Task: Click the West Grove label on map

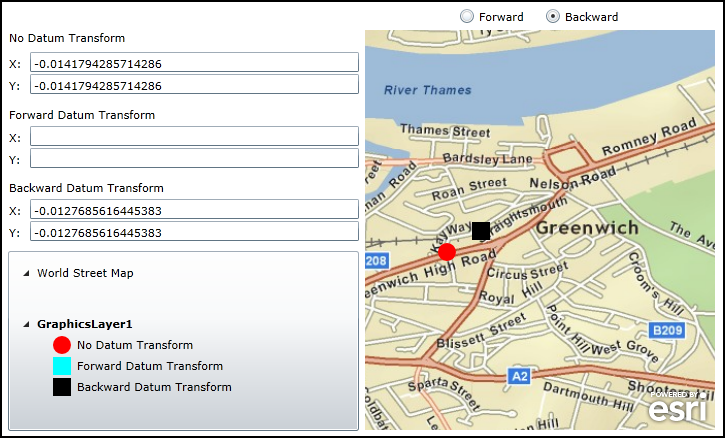Action: point(625,350)
